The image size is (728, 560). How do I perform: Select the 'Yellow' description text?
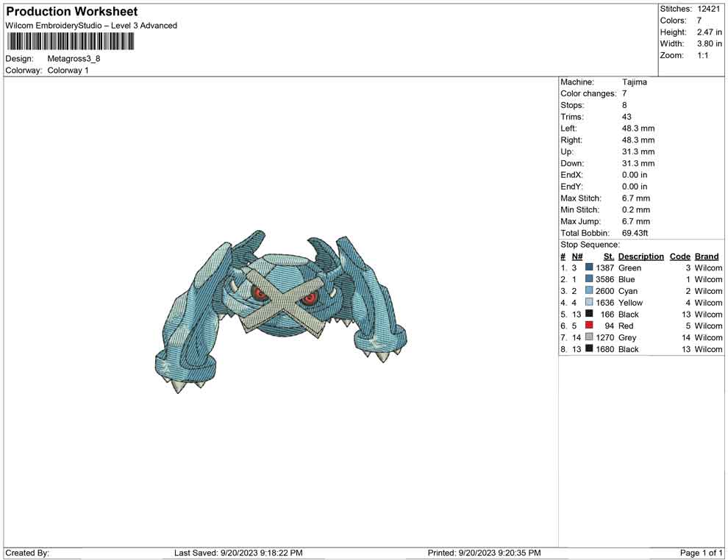click(630, 303)
